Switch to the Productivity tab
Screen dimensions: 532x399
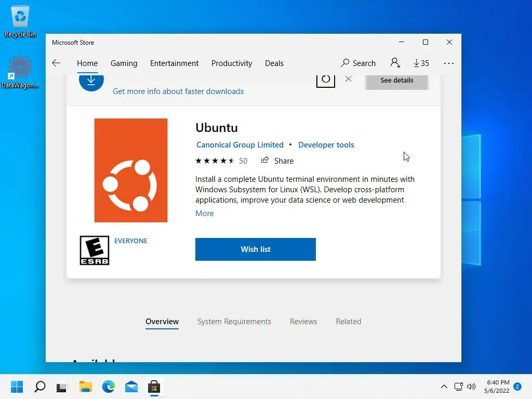click(232, 63)
